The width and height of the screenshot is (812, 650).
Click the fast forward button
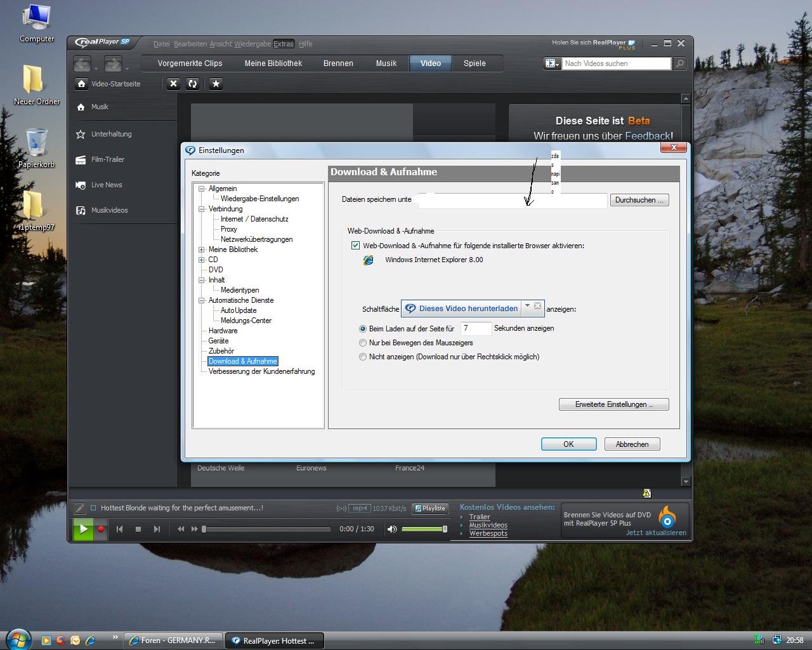[x=195, y=529]
